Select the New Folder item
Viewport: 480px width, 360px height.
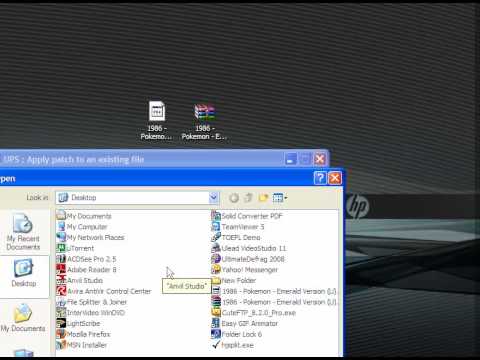tap(234, 280)
